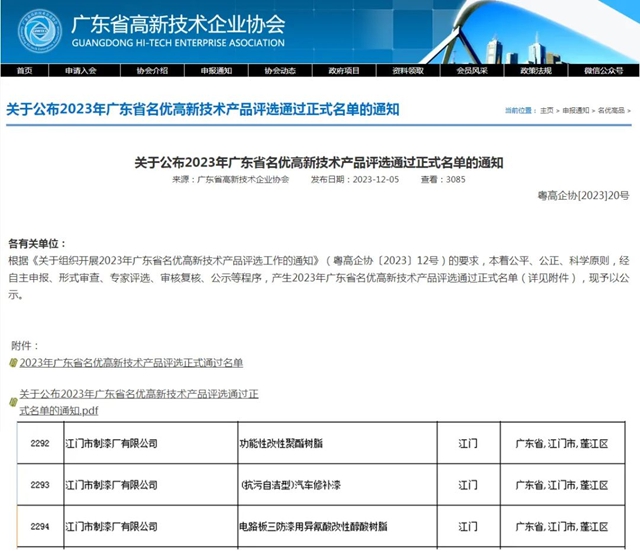This screenshot has height=556, width=640.
Task: Click the 附件： label
Action: (25, 346)
